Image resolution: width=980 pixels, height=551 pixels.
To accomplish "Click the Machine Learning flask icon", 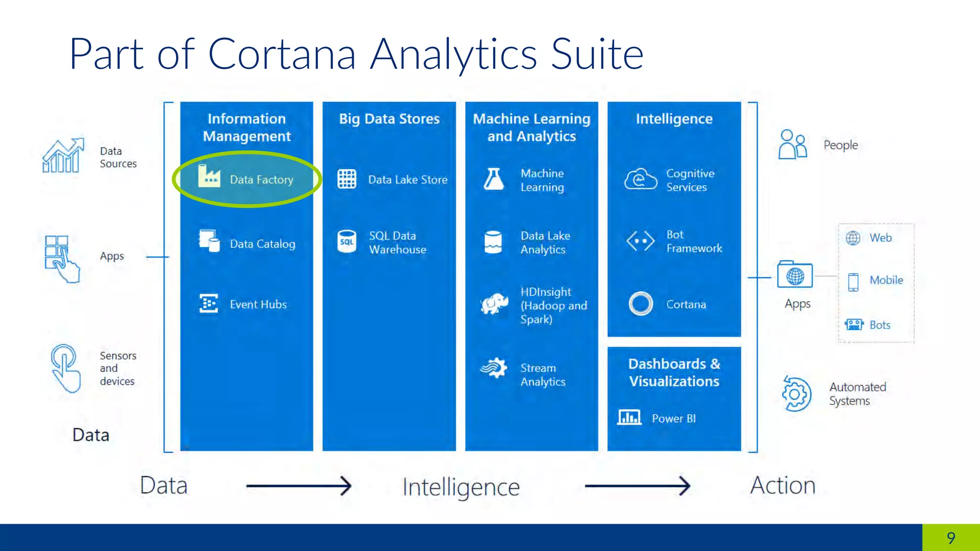I will click(493, 179).
